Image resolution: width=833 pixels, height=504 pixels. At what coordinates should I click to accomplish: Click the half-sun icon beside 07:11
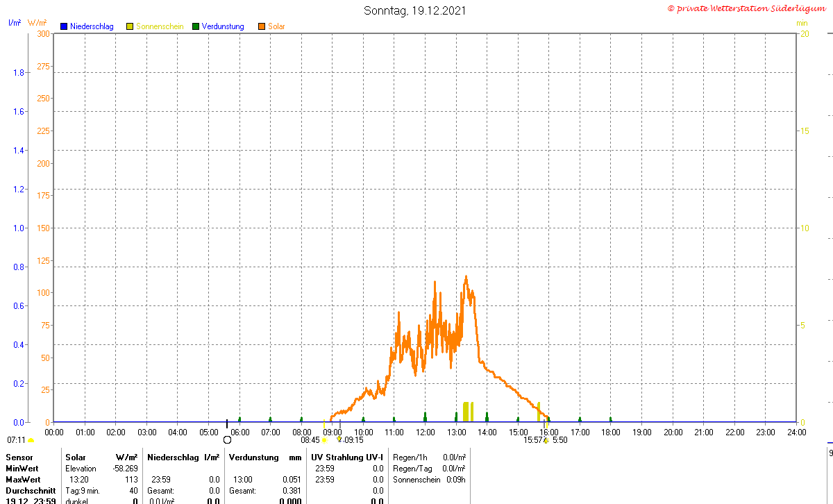[31, 440]
